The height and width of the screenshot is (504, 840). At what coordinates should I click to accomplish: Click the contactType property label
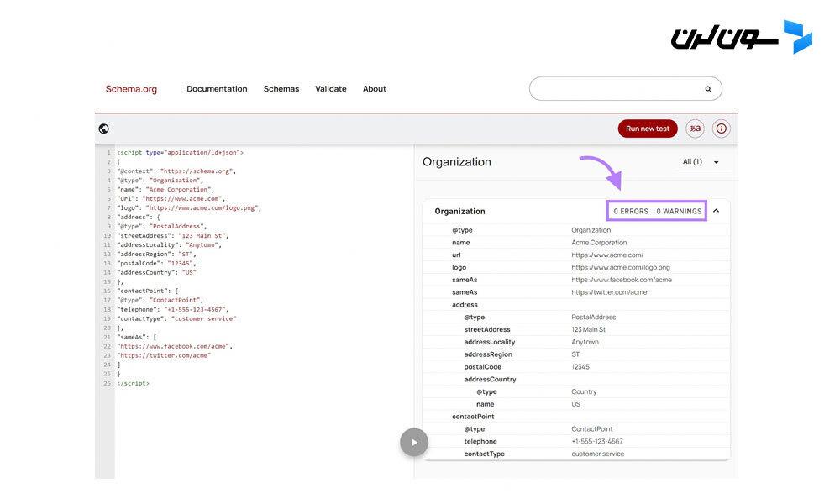[485, 454]
